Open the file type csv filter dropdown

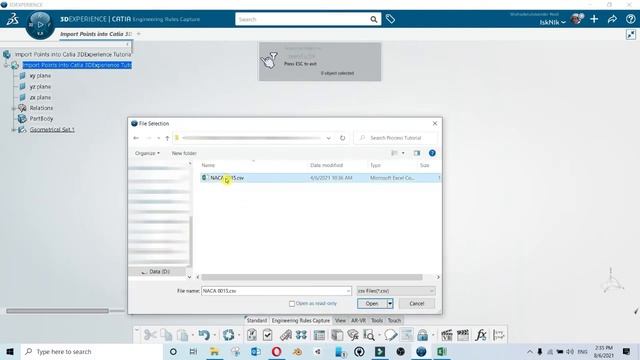point(396,291)
